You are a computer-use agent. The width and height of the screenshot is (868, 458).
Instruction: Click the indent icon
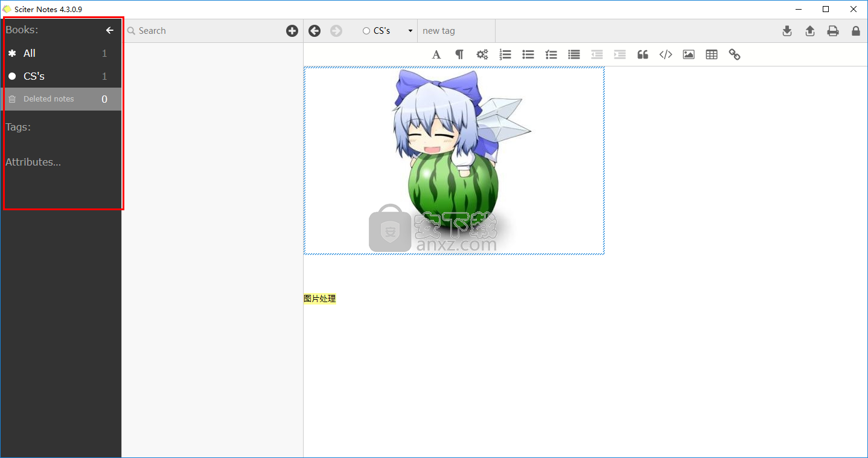620,54
